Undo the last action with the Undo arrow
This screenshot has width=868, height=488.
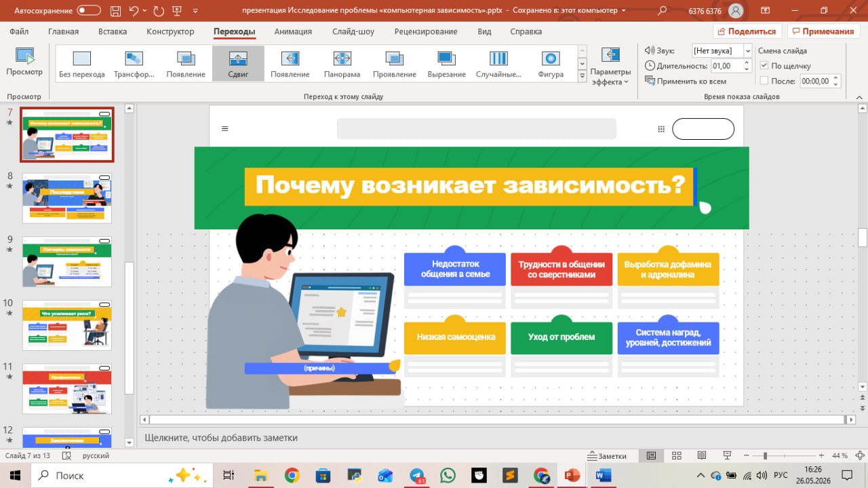tap(134, 11)
